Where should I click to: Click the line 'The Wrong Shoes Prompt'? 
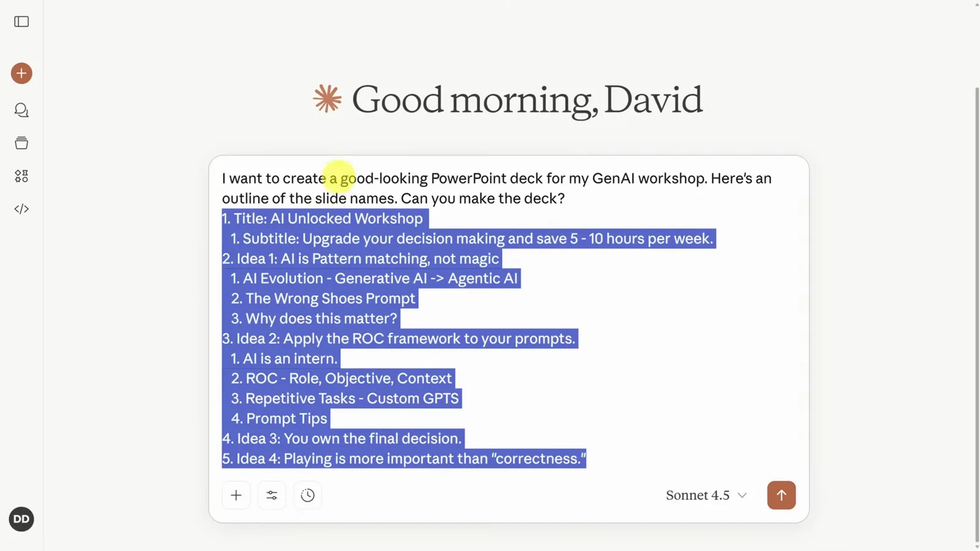[323, 299]
